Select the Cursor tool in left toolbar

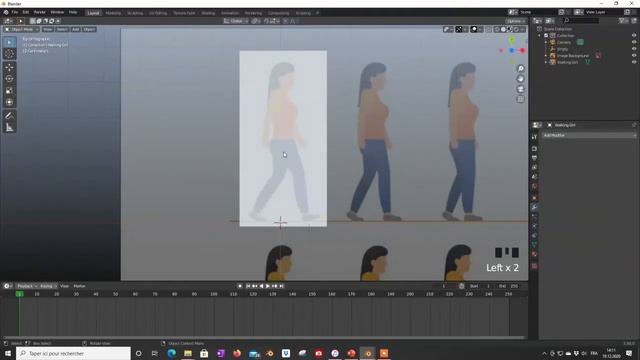coord(9,53)
